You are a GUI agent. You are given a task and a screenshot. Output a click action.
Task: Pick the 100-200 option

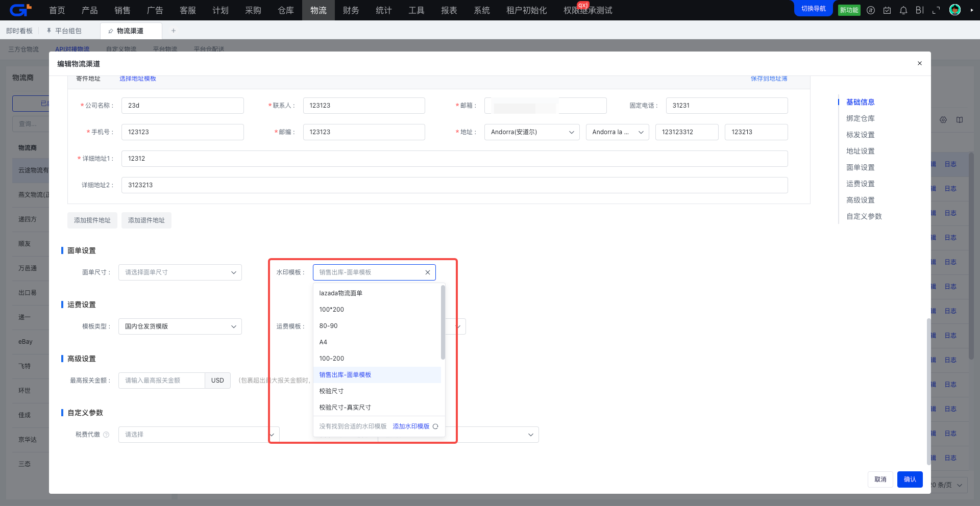click(377, 359)
